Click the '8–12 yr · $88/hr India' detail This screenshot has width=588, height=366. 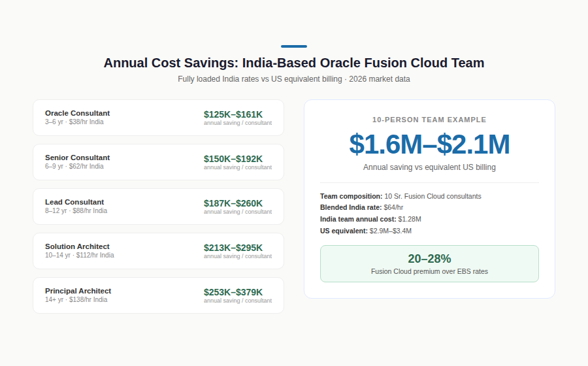tap(76, 210)
